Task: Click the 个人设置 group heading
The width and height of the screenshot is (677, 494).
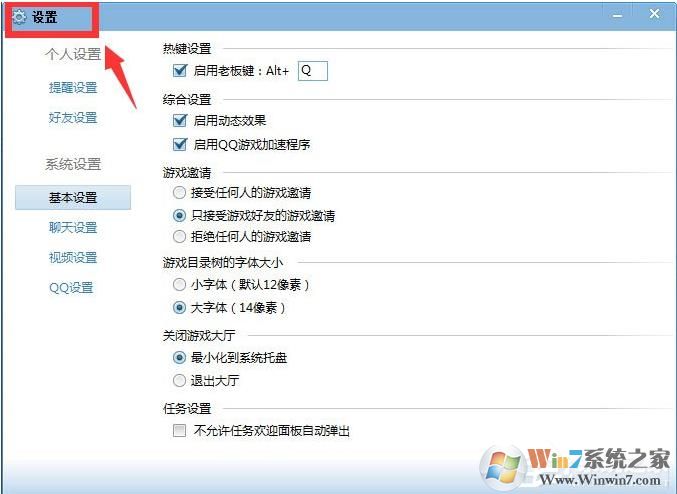Action: pyautogui.click(x=73, y=54)
